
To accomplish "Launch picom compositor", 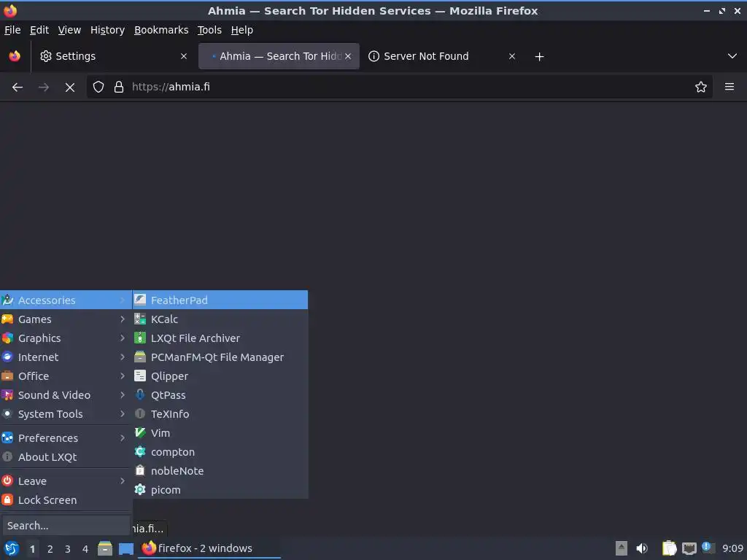I will pyautogui.click(x=220, y=489).
